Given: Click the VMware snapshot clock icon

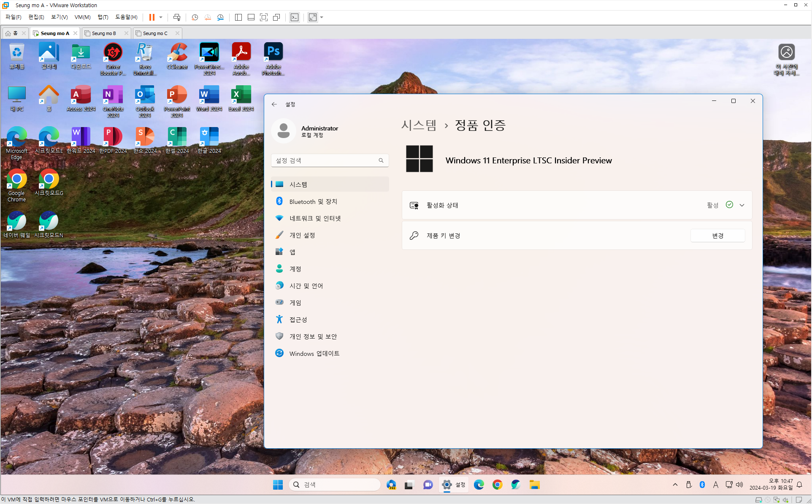Looking at the screenshot, I should click(195, 17).
